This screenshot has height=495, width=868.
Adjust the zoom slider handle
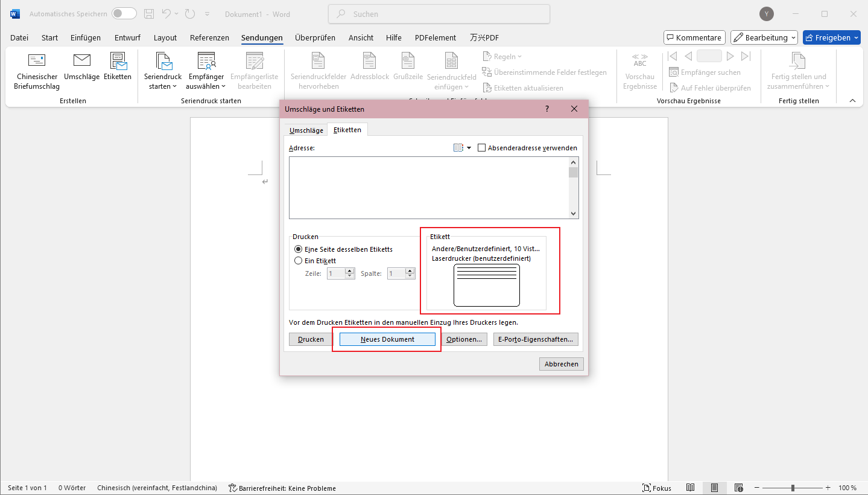(793, 488)
